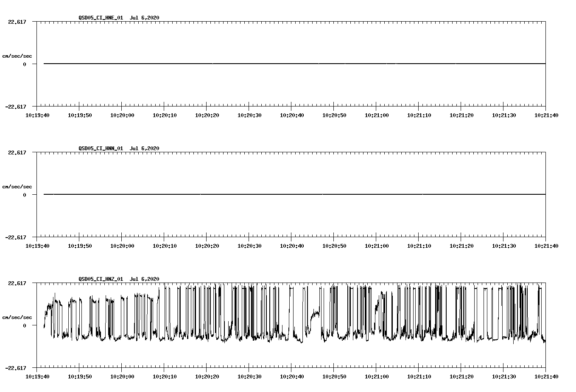Select the 10:20:30 tick label under HNN plot
The image size is (576, 392).
click(249, 246)
